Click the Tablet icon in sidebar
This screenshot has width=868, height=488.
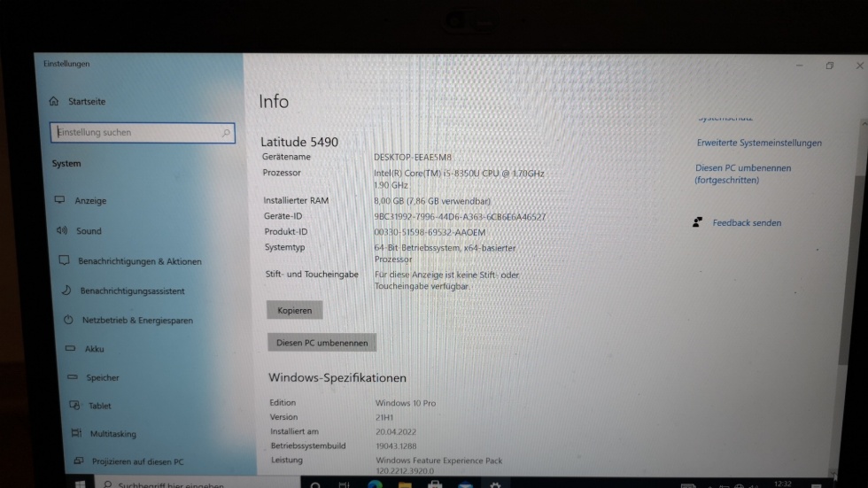pos(74,405)
